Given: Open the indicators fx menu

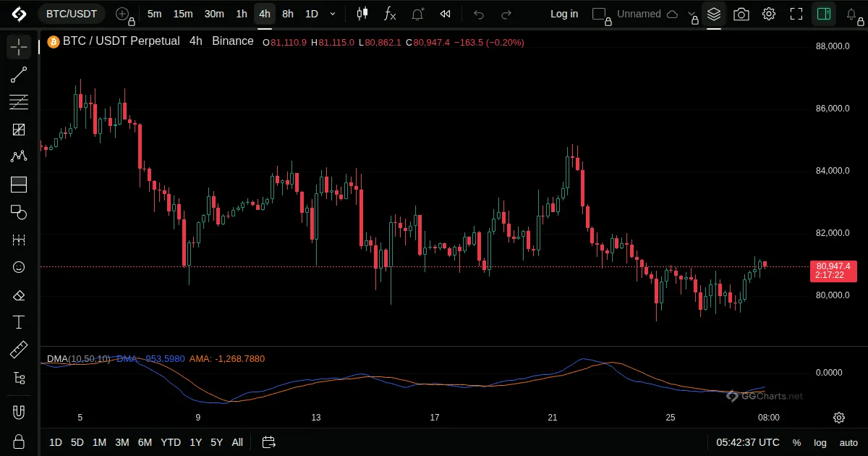Looking at the screenshot, I should click(x=390, y=14).
